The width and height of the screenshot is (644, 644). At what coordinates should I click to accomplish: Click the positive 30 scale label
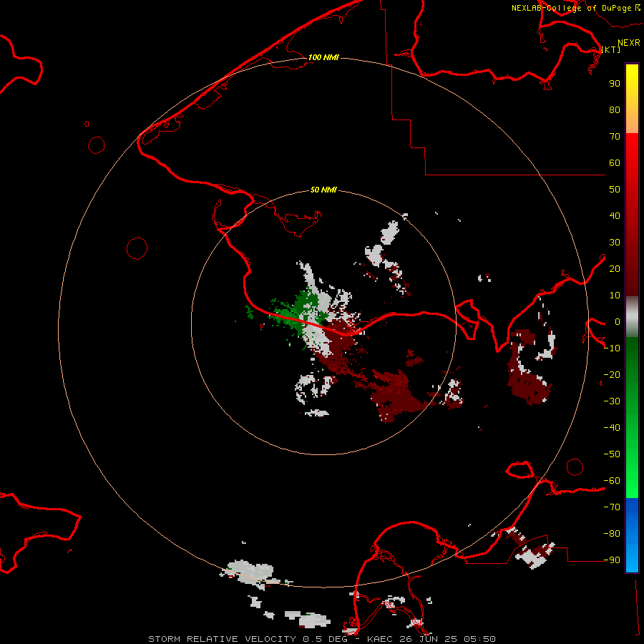coord(615,243)
